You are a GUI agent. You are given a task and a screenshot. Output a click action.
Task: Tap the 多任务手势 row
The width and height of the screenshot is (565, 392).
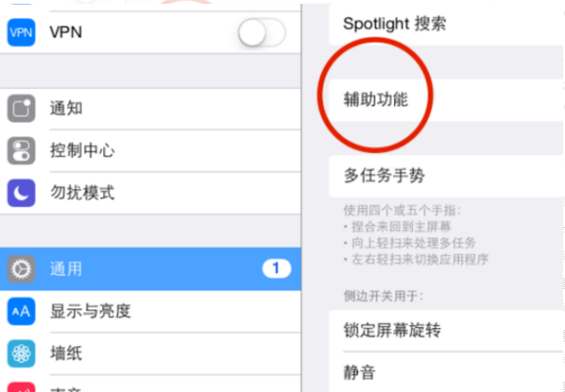[447, 176]
